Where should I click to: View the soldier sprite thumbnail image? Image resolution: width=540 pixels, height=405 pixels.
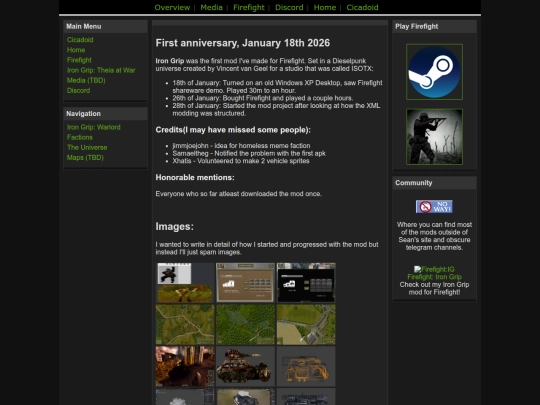coord(185,283)
